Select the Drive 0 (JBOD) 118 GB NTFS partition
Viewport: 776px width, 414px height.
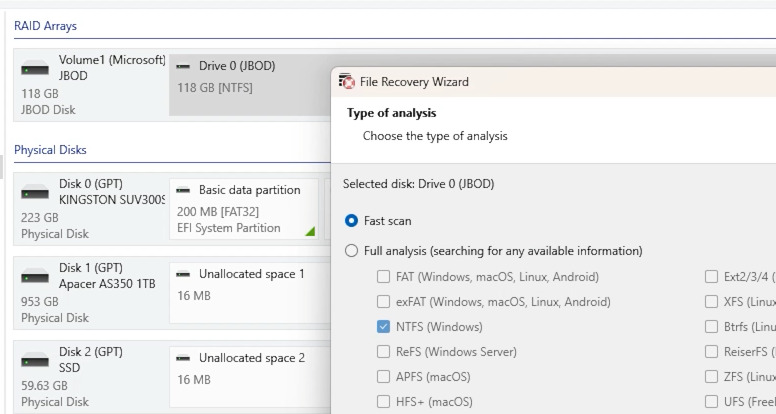point(250,85)
